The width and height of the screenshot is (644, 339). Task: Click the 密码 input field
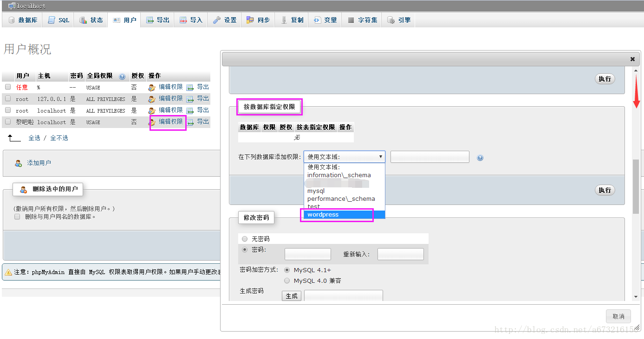pyautogui.click(x=308, y=254)
